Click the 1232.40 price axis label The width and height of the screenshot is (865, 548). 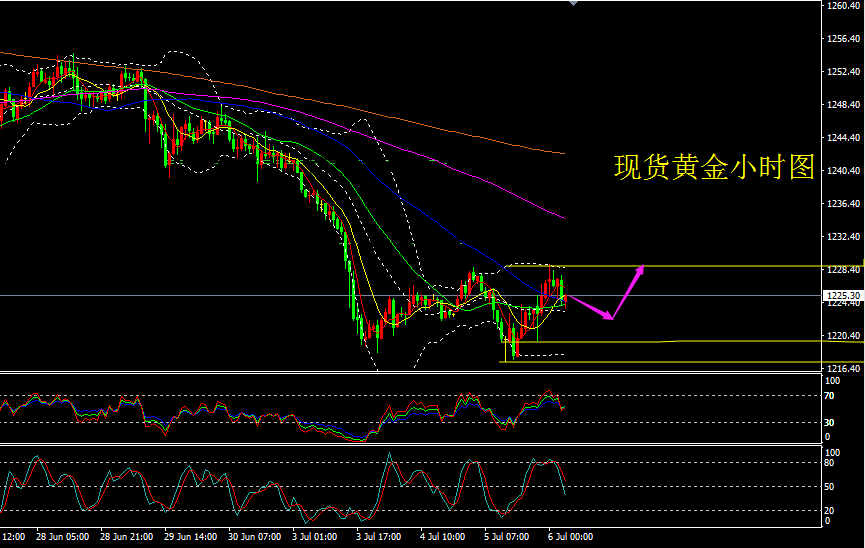pos(843,237)
